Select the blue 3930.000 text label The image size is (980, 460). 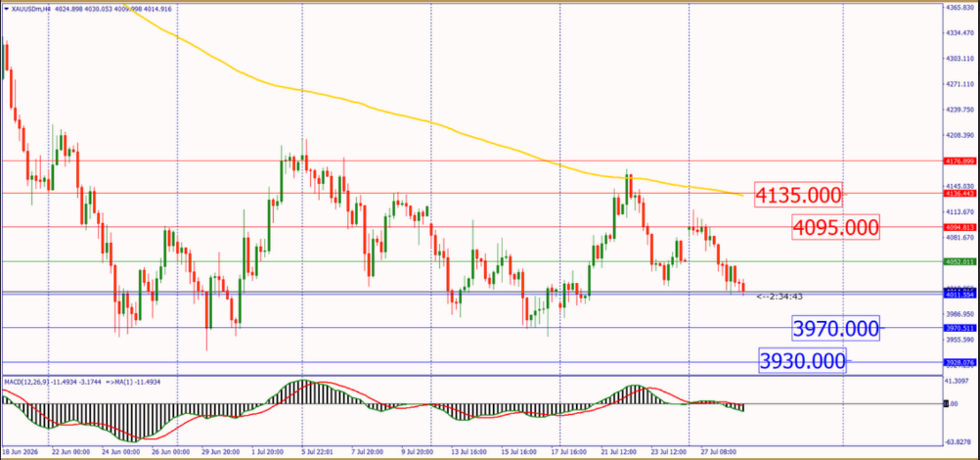pyautogui.click(x=803, y=361)
